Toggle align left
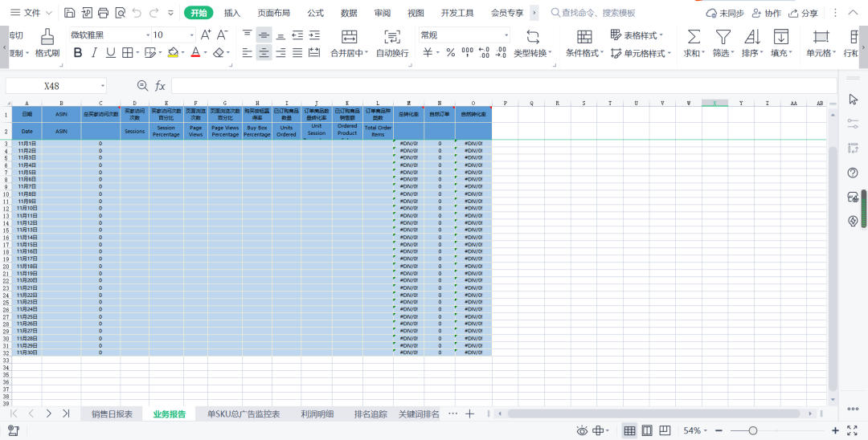 (248, 53)
